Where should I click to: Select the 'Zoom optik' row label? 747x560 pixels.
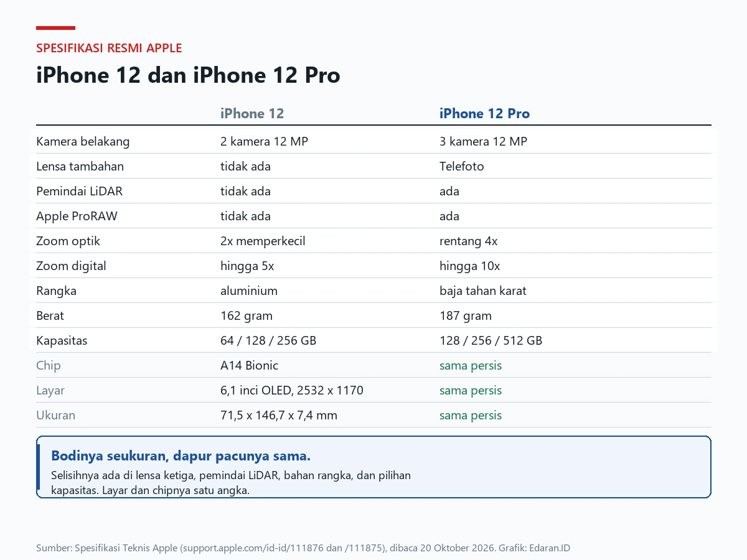pyautogui.click(x=68, y=241)
